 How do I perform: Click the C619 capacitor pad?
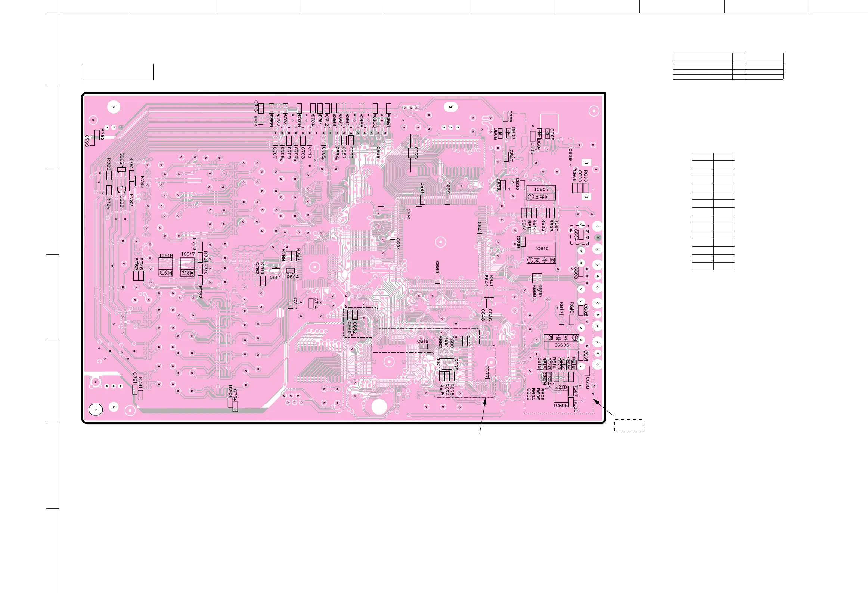[422, 347]
